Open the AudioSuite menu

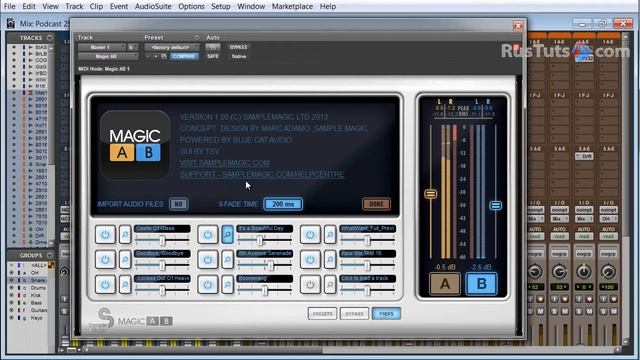(153, 7)
